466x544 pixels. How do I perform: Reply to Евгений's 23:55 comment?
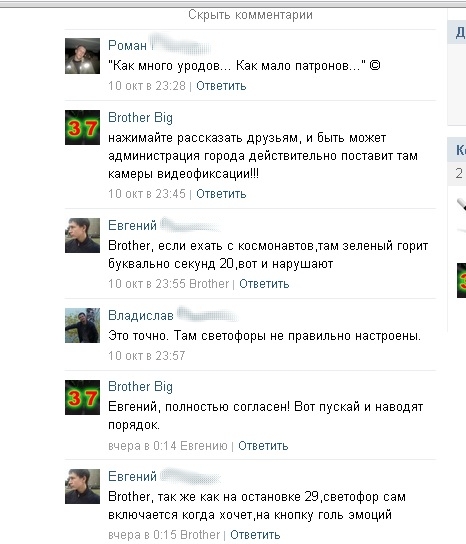pyautogui.click(x=264, y=284)
